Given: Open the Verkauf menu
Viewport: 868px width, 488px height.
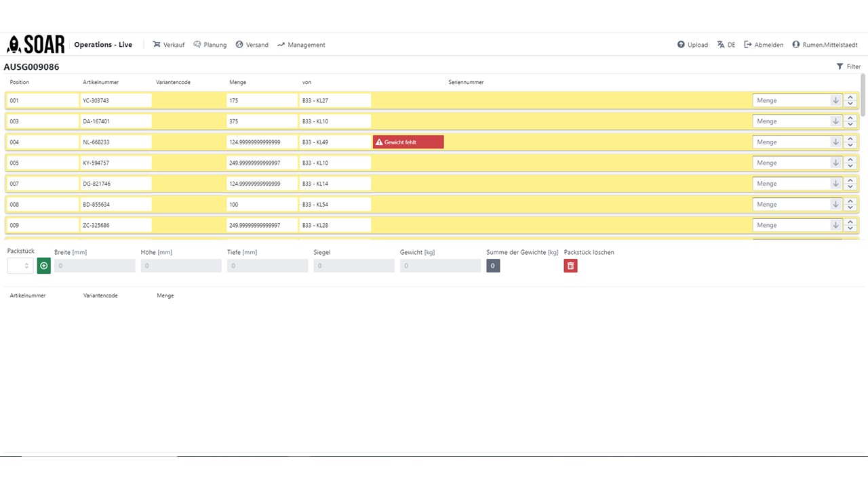Looking at the screenshot, I should click(168, 45).
